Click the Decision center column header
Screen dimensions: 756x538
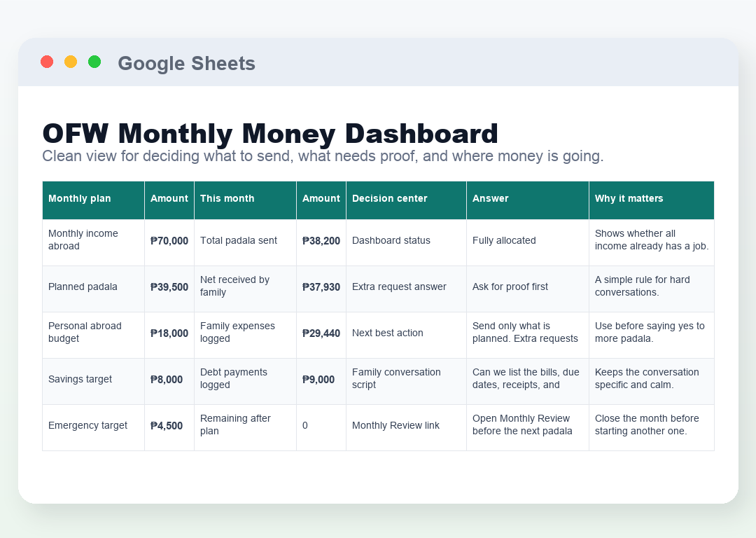coord(407,200)
